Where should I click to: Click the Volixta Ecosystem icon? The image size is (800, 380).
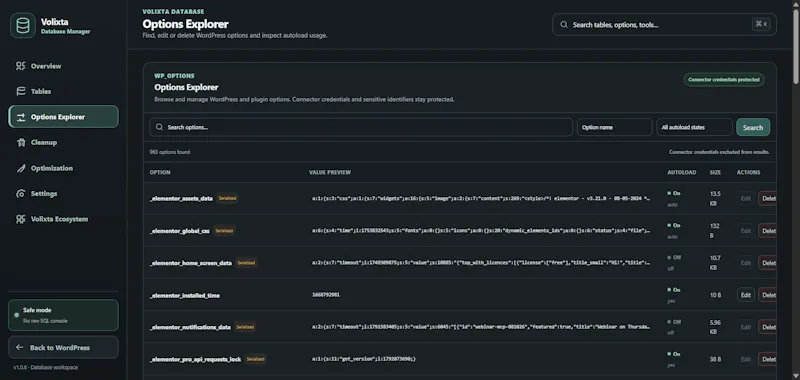coord(20,219)
